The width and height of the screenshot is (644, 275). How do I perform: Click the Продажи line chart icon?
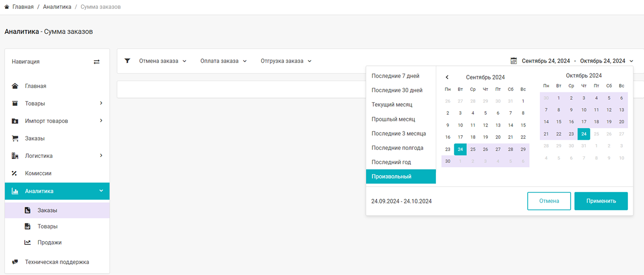pyautogui.click(x=28, y=243)
